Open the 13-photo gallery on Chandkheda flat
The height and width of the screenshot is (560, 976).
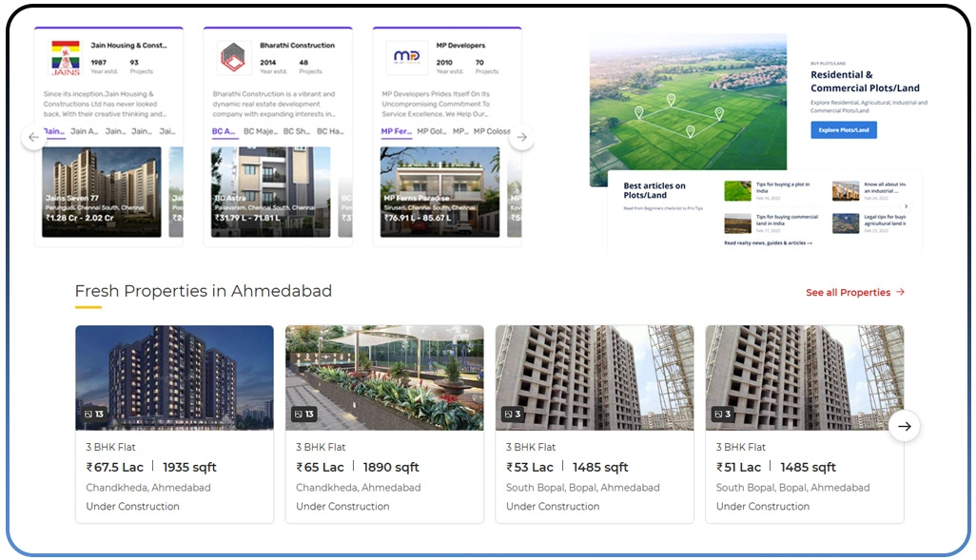click(x=94, y=414)
